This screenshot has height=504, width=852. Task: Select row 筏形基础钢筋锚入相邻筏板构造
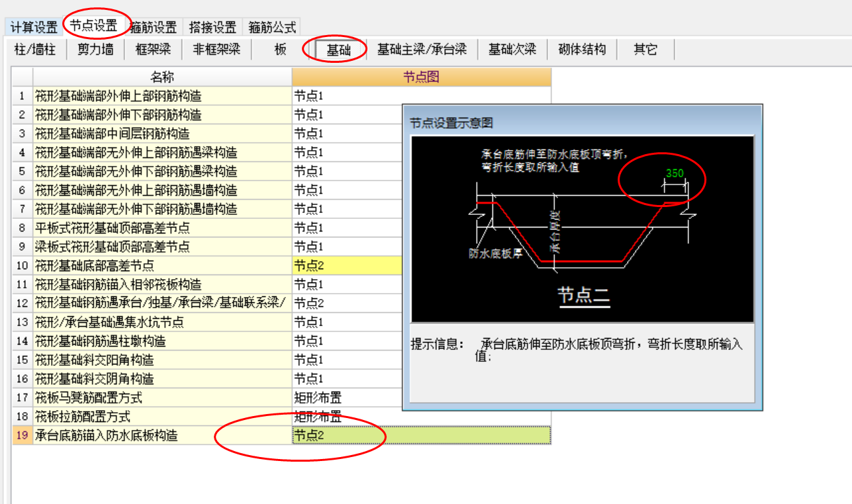coord(162,284)
